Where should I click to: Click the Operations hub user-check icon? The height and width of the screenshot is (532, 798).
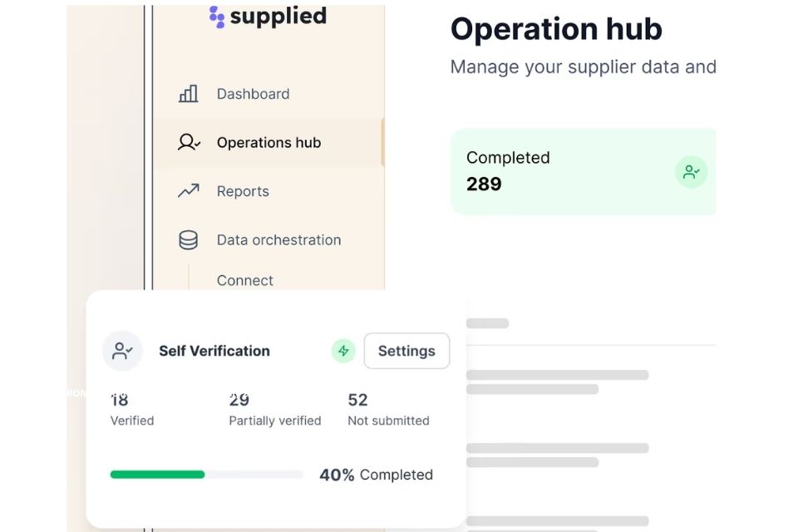coord(189,142)
